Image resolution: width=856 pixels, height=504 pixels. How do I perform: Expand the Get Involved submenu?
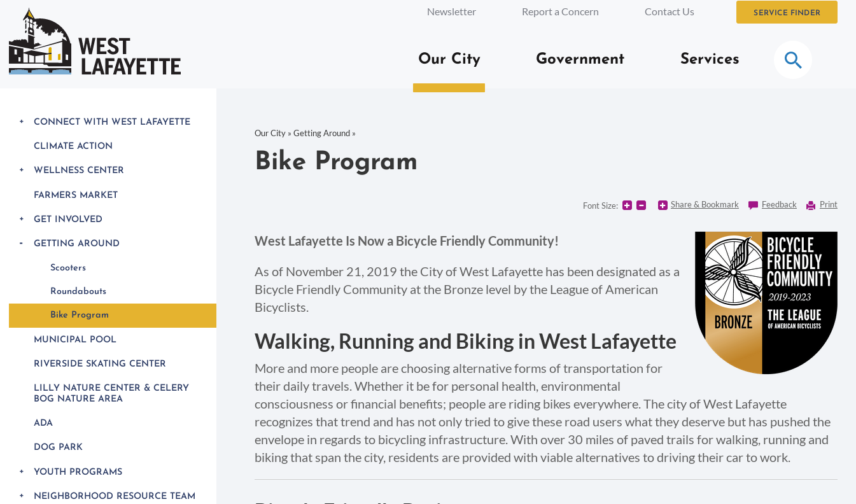pos(22,219)
